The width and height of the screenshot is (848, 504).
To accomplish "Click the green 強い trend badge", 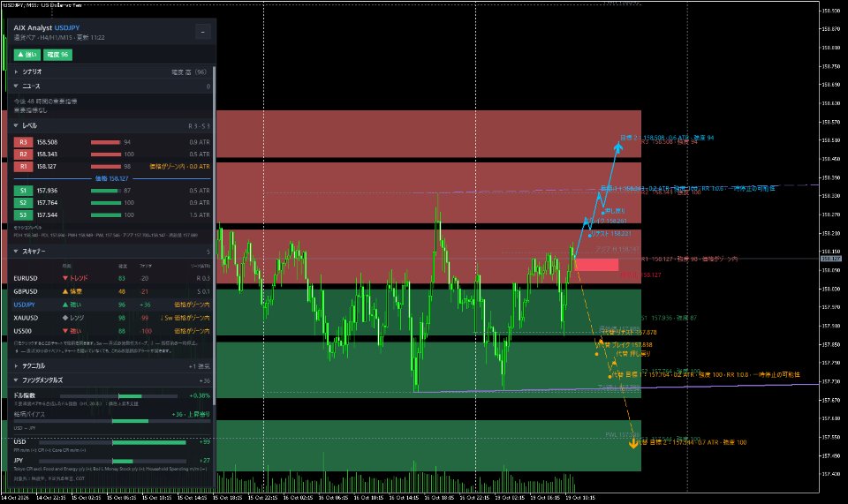I will pos(27,55).
